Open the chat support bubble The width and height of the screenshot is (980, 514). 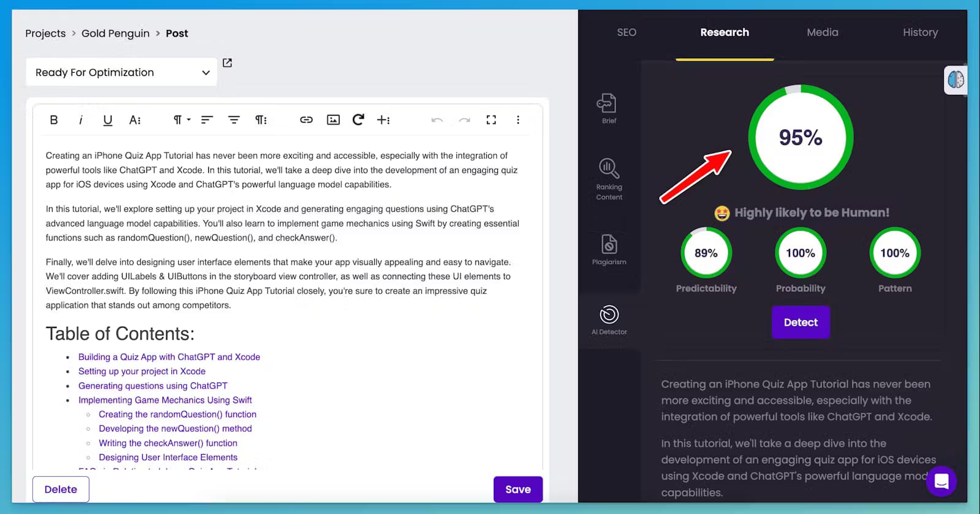point(941,482)
